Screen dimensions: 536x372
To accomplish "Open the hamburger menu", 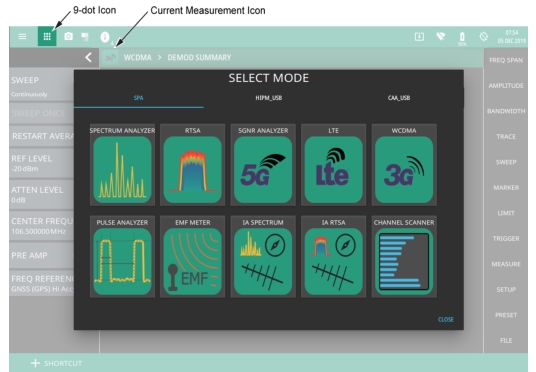I will click(x=22, y=36).
